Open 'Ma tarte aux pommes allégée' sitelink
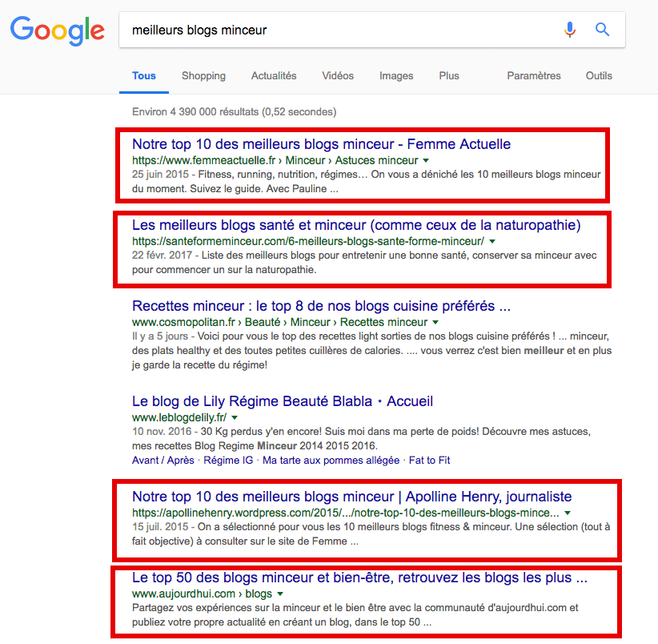Screen dimensions: 658x644 [x=331, y=460]
